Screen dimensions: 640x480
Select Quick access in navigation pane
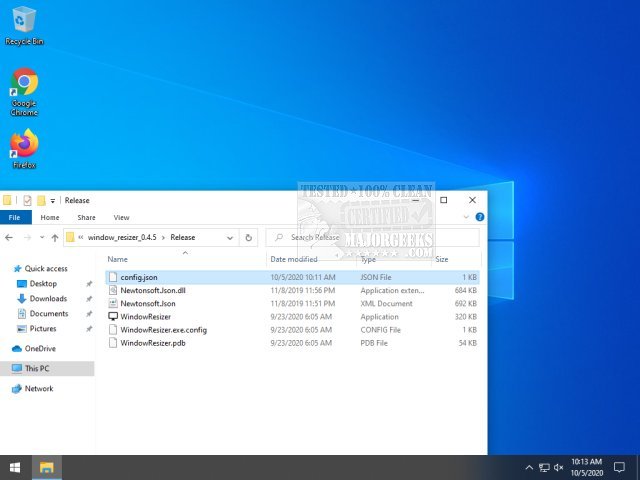point(46,269)
